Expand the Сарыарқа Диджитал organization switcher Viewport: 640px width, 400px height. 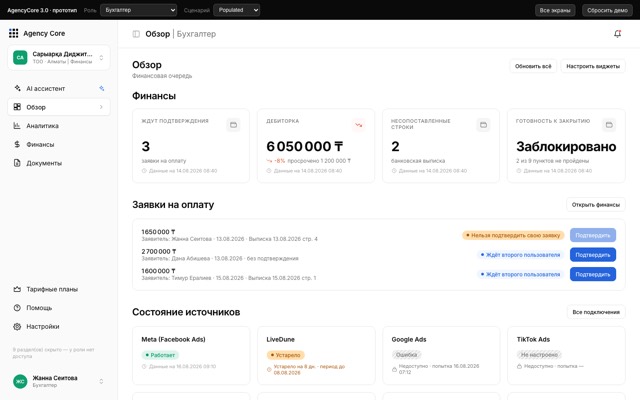point(59,58)
